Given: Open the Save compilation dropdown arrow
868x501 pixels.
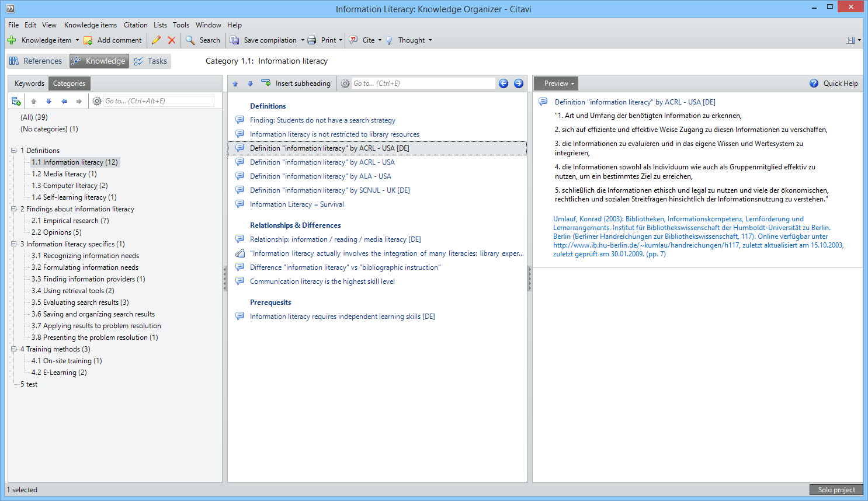Looking at the screenshot, I should click(303, 40).
